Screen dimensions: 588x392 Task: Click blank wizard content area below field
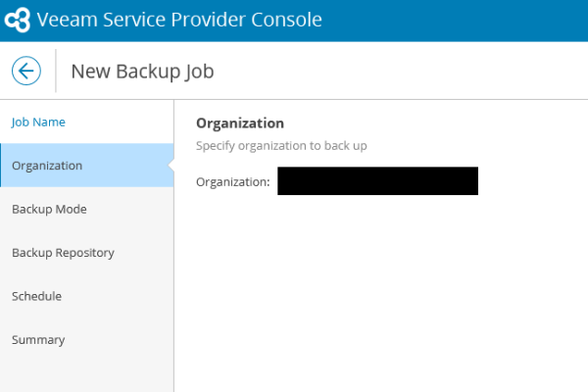point(380,293)
